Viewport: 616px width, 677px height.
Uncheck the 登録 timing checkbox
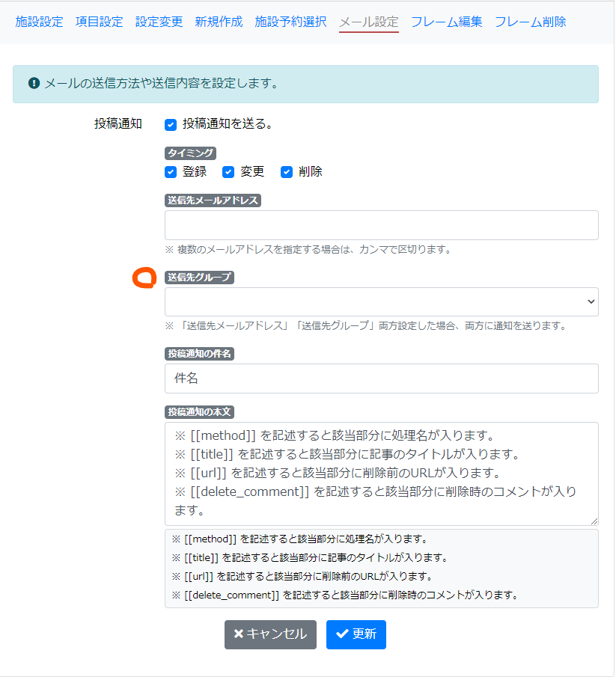pyautogui.click(x=171, y=171)
